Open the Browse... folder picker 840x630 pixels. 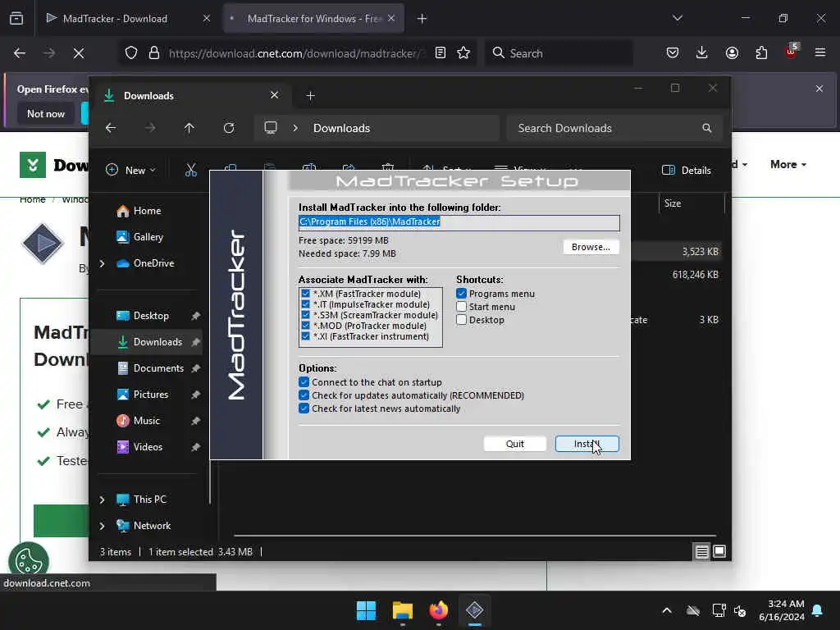click(x=591, y=247)
